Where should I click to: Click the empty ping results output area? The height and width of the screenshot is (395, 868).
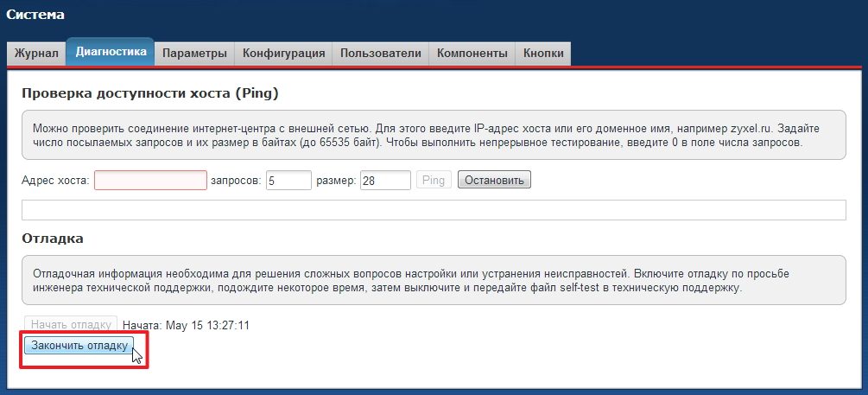click(x=434, y=210)
